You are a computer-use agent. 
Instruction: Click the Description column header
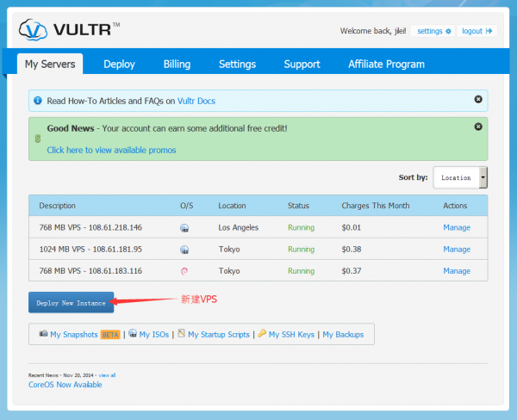(58, 206)
